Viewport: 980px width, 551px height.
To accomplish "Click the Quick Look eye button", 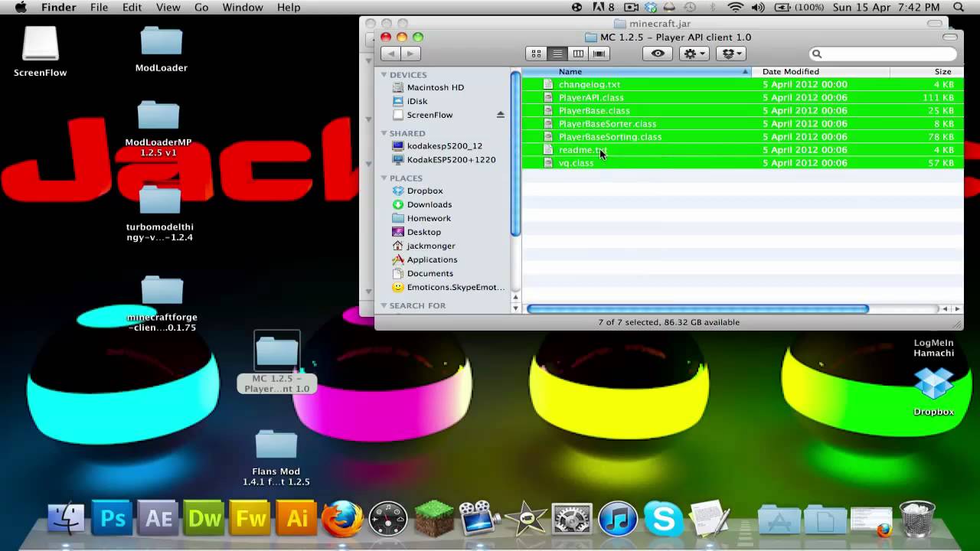I will click(658, 54).
